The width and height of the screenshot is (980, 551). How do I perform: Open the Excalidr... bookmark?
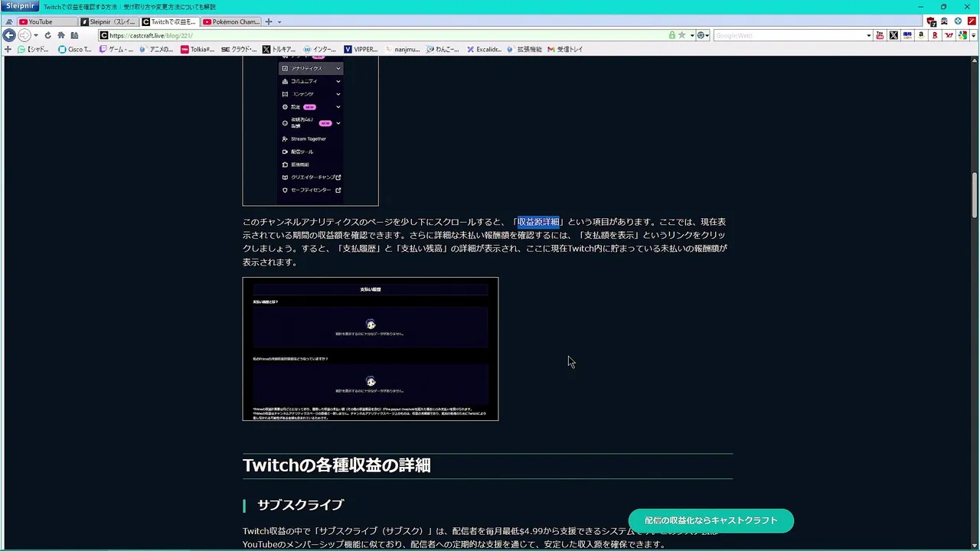(484, 49)
